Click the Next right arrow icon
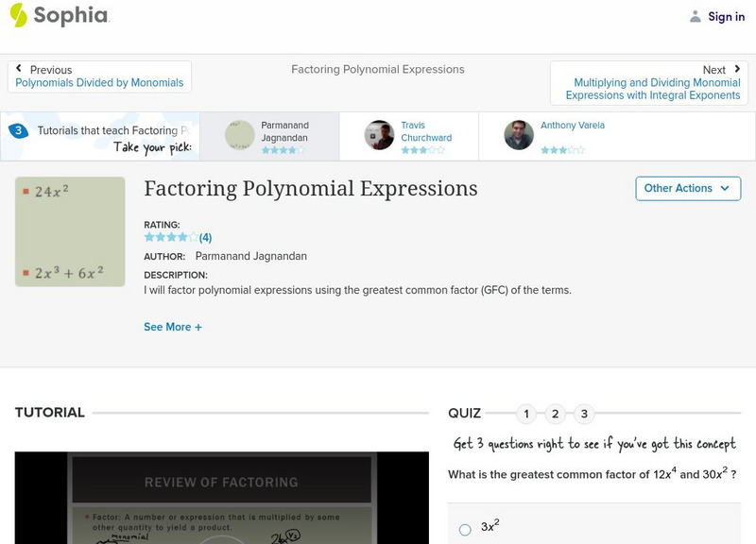Image resolution: width=756 pixels, height=544 pixels. pyautogui.click(x=736, y=69)
